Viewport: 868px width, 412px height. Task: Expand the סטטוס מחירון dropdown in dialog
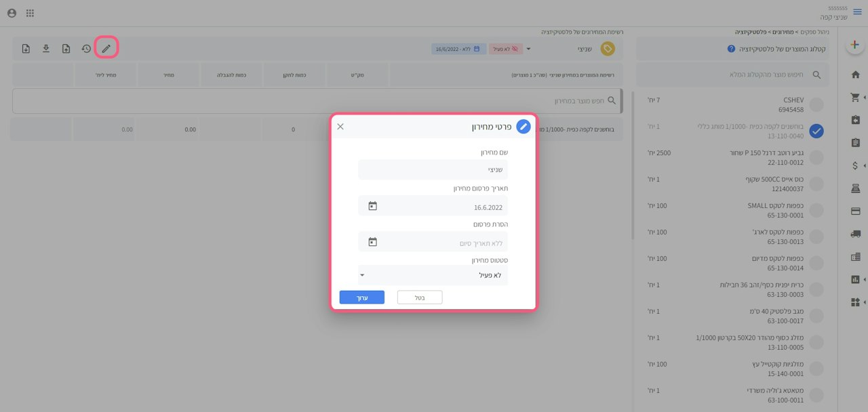(x=433, y=275)
